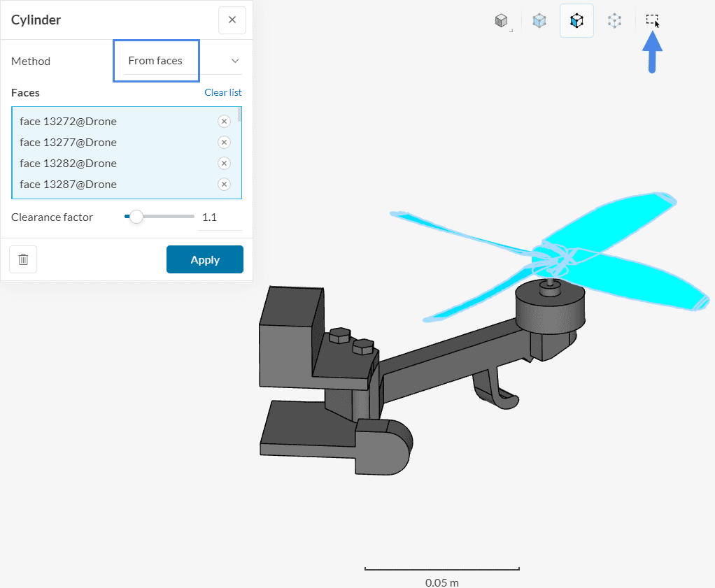This screenshot has height=588, width=715.
Task: Select the vertex selection mode icon
Action: [x=614, y=20]
